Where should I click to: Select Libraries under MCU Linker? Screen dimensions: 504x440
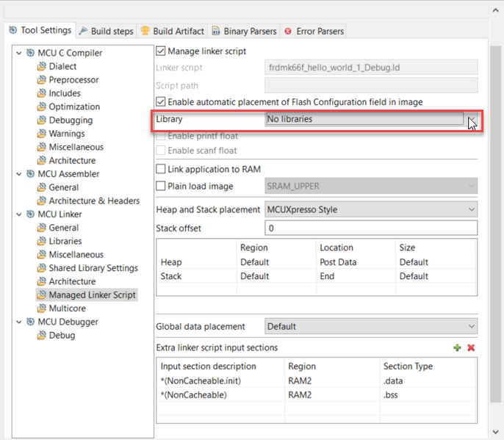click(x=65, y=241)
